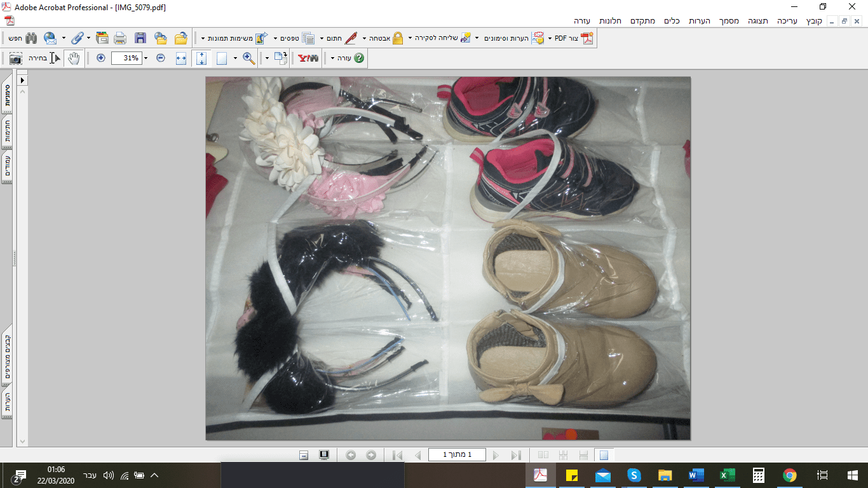Select the magnifier Zoom In tool
This screenshot has height=488, width=868.
click(x=248, y=58)
